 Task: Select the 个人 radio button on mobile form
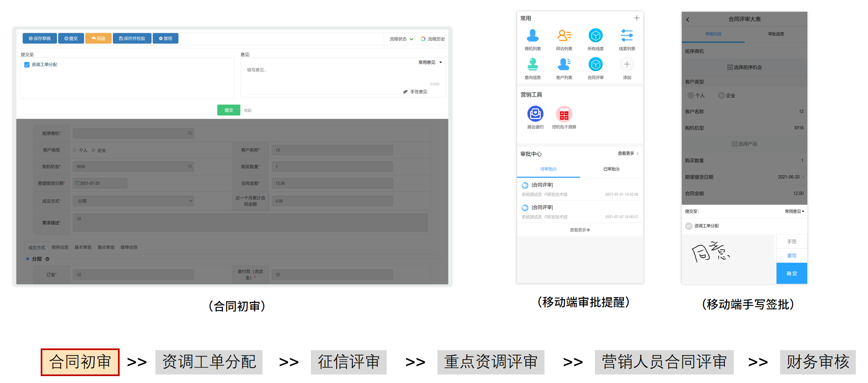click(x=691, y=95)
